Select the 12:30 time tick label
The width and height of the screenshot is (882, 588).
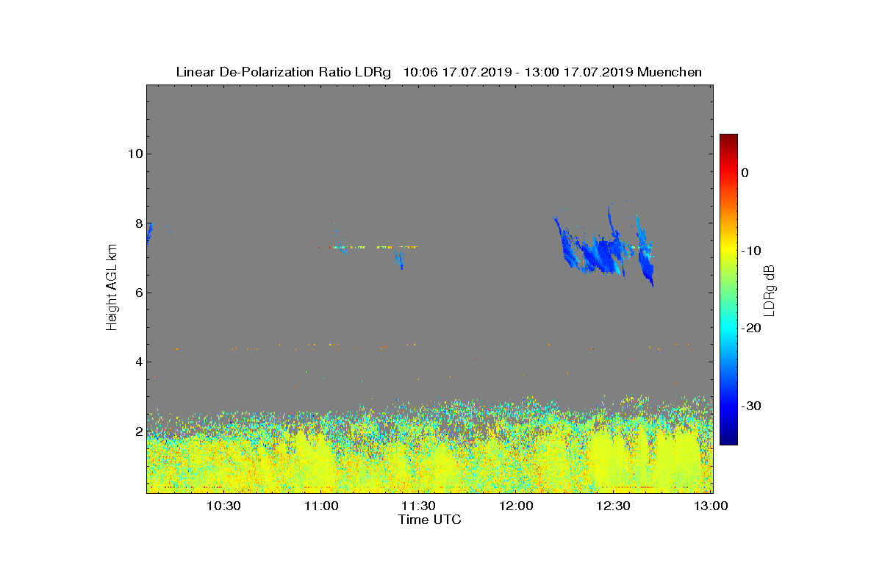614,506
